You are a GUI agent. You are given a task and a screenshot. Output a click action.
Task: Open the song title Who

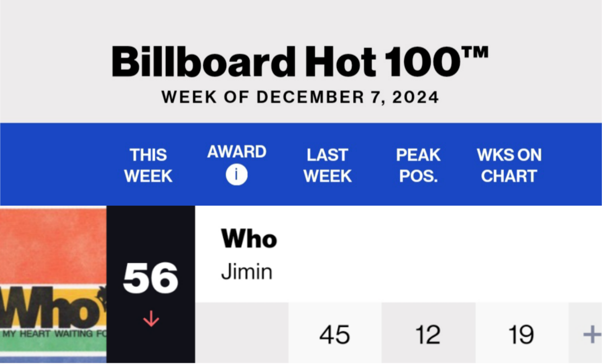(249, 239)
